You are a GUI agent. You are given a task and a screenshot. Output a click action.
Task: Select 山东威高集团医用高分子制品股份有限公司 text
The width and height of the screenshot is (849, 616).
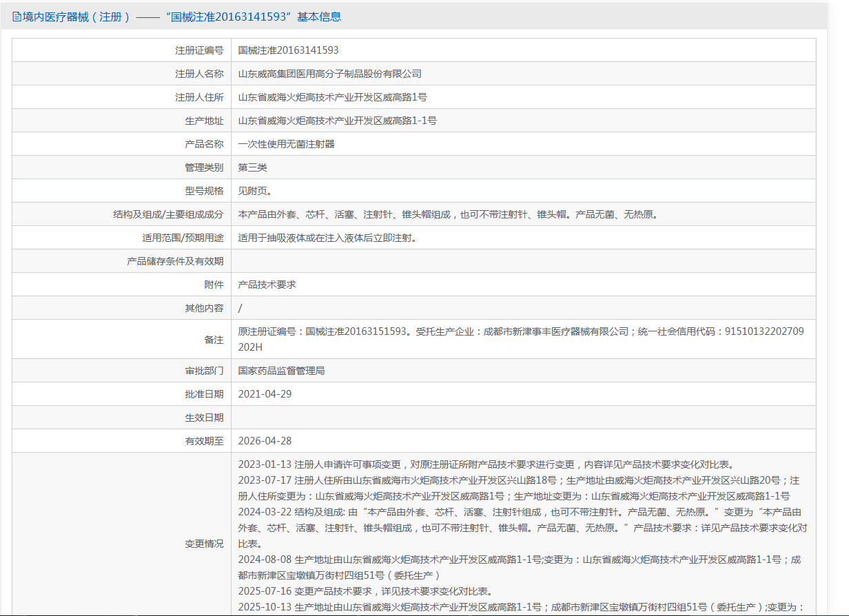pyautogui.click(x=329, y=74)
